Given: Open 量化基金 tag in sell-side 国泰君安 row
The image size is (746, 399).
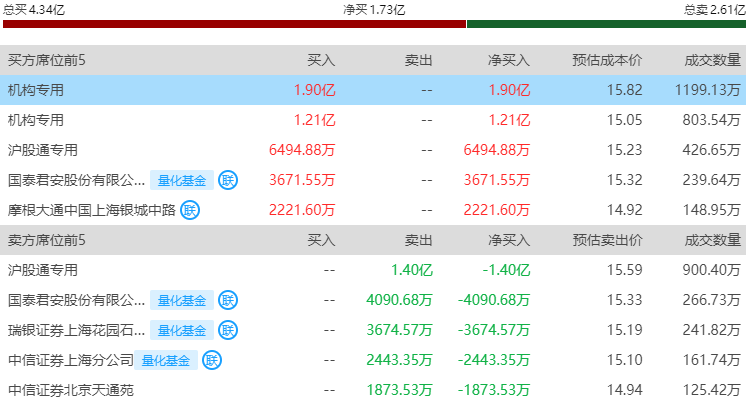Looking at the screenshot, I should [x=182, y=300].
